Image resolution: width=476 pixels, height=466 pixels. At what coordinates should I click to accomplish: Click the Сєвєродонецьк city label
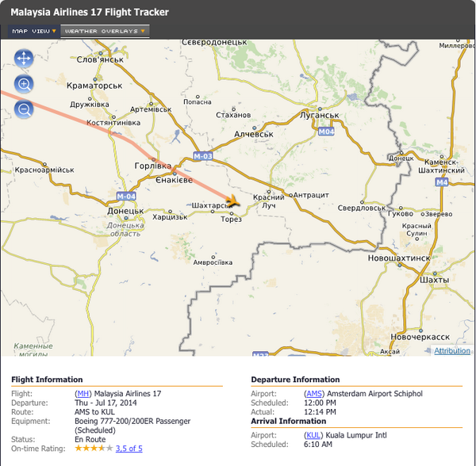pyautogui.click(x=214, y=43)
